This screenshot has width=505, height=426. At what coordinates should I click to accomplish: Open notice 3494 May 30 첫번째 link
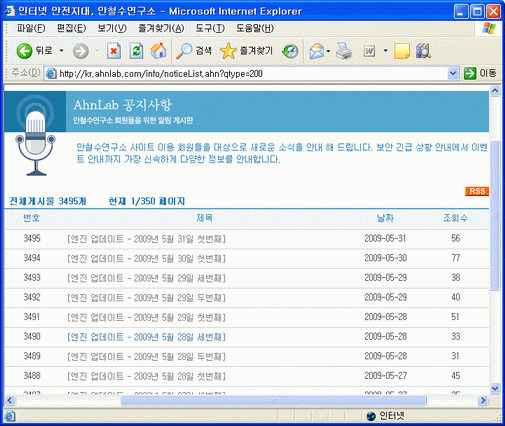[x=146, y=258]
